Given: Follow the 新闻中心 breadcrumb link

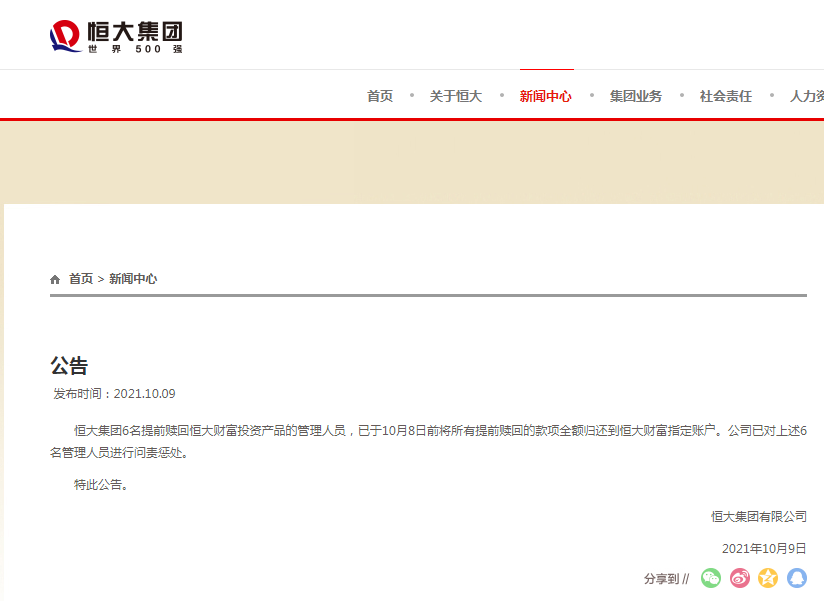Looking at the screenshot, I should (133, 279).
